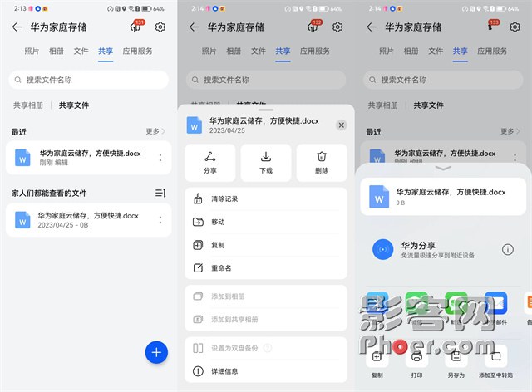Viewport: 532px width, 392px height.
Task: Tap the back arrow on the right phone screen
Action: (372, 27)
